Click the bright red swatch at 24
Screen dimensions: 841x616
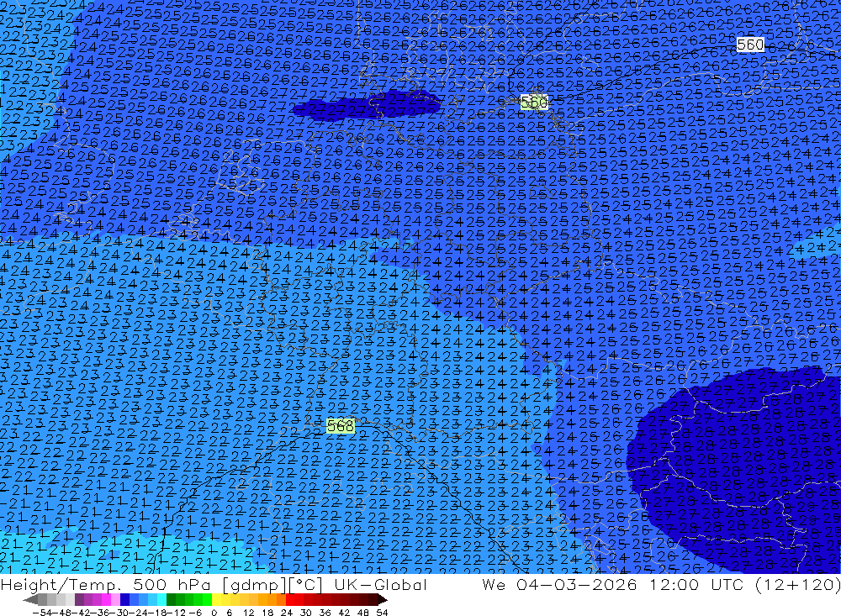pos(290,600)
